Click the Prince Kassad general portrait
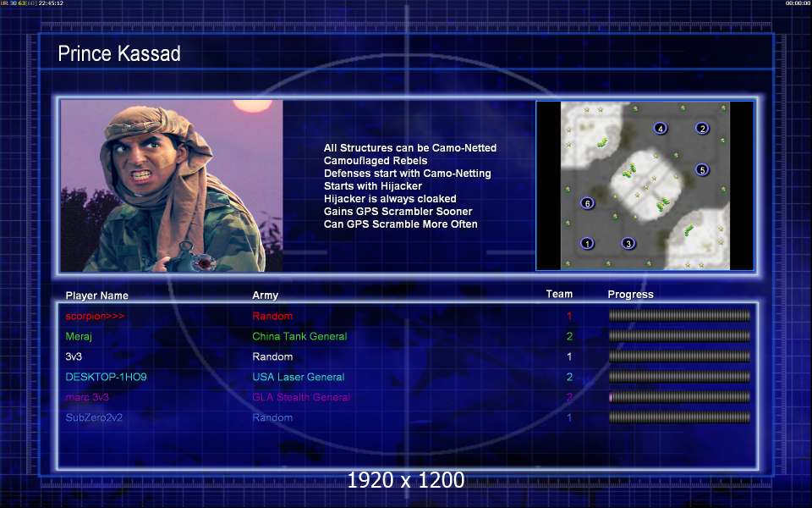812x508 pixels. click(x=172, y=185)
